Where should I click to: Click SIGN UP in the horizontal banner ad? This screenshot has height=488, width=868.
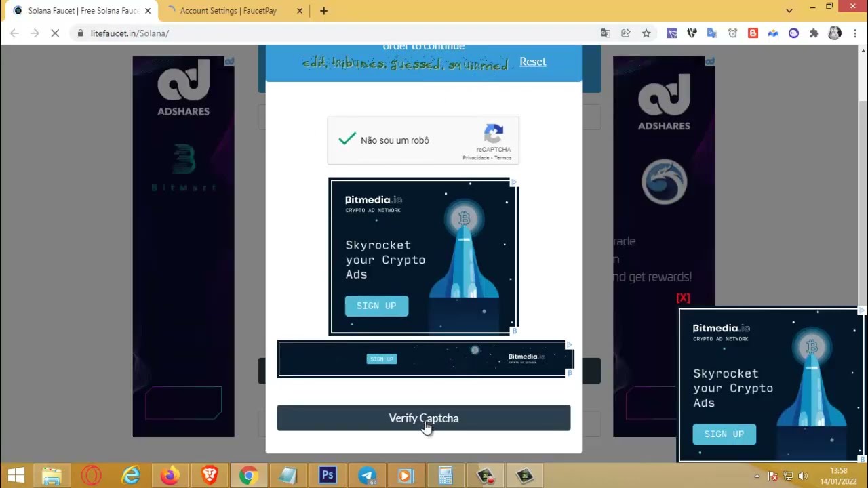[x=381, y=359]
